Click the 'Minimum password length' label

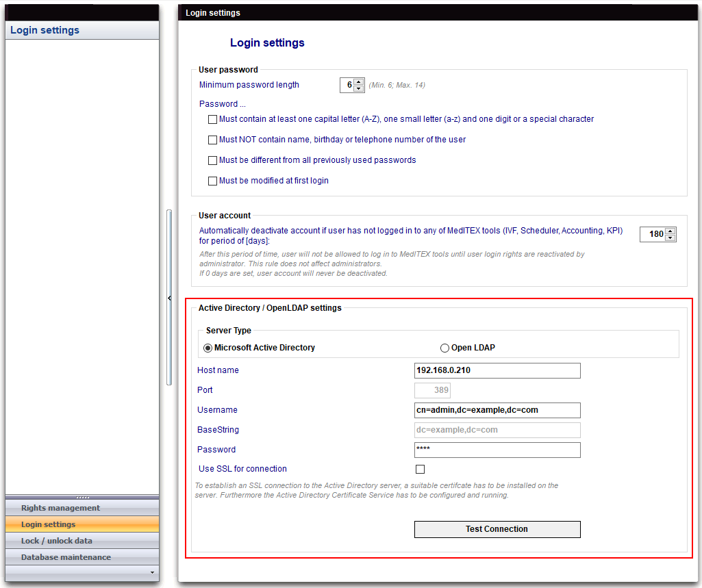[249, 85]
